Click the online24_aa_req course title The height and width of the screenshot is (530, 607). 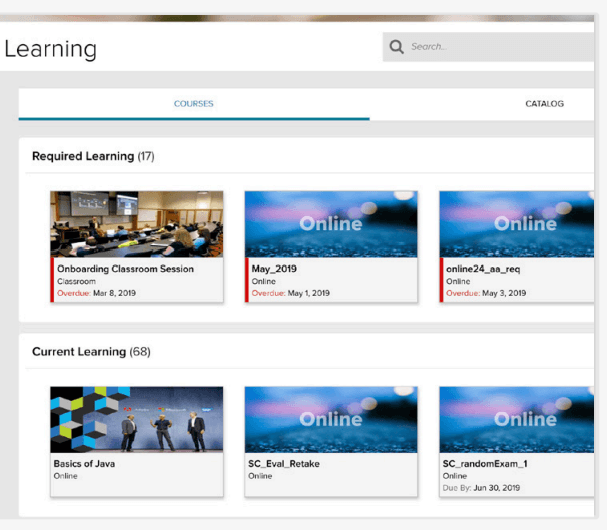(x=483, y=269)
